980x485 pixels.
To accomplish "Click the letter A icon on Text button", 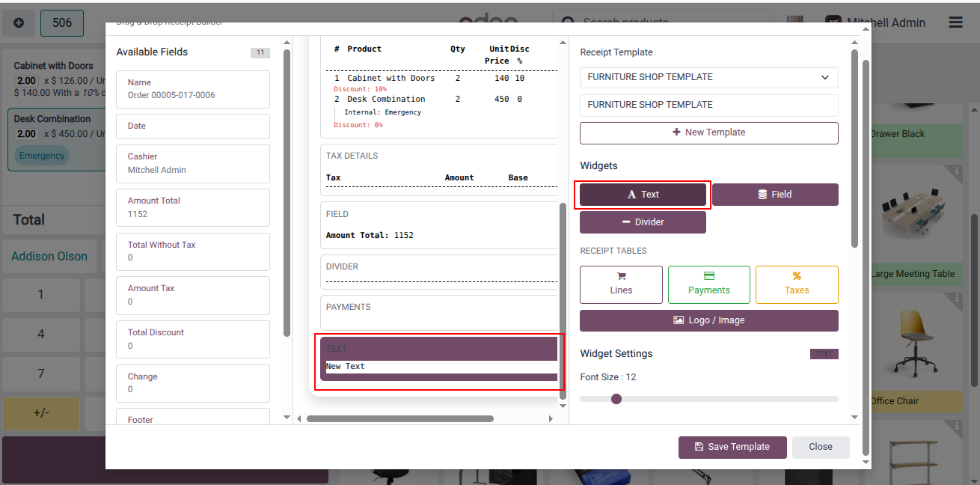I will coord(631,195).
